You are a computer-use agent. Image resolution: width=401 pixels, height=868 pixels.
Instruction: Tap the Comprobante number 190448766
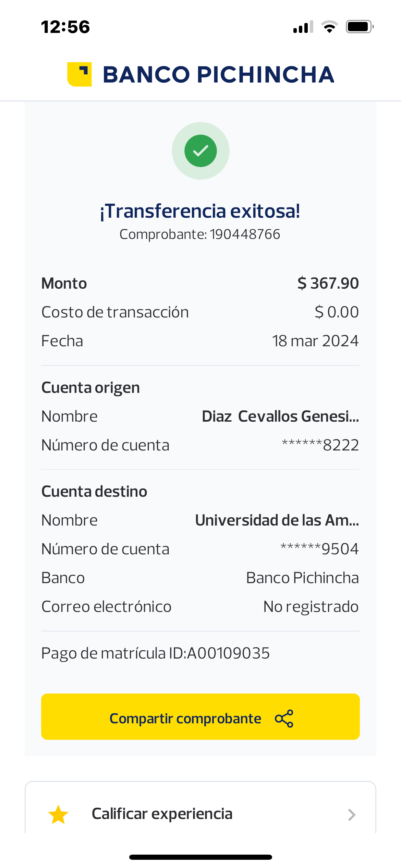coord(245,234)
